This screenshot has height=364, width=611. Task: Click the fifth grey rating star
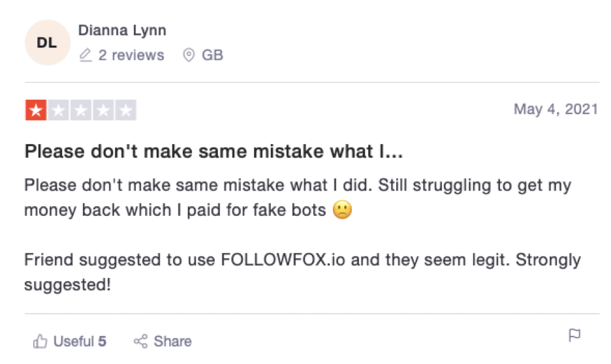[125, 111]
